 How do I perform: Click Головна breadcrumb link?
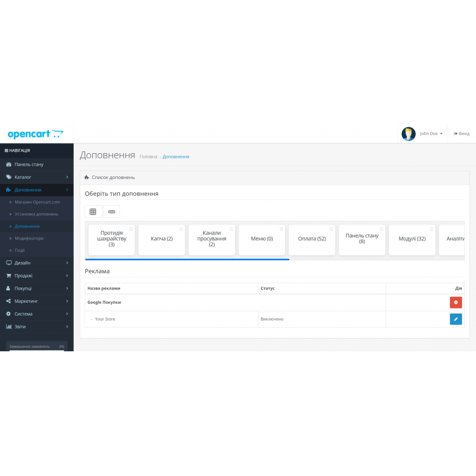coord(148,157)
